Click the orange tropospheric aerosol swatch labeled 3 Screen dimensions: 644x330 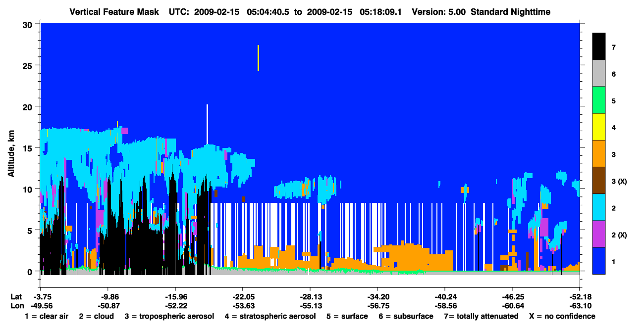tap(599, 153)
